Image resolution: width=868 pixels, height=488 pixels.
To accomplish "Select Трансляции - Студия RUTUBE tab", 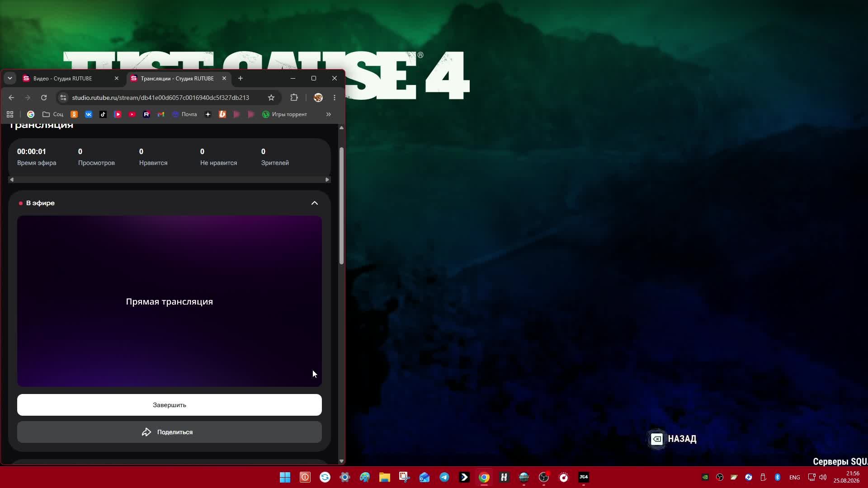I will click(177, 79).
